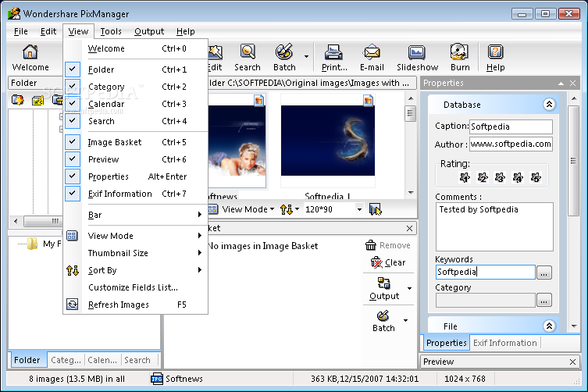Open the Batch toolbar dropdown arrow
588x392 pixels.
pyautogui.click(x=306, y=57)
